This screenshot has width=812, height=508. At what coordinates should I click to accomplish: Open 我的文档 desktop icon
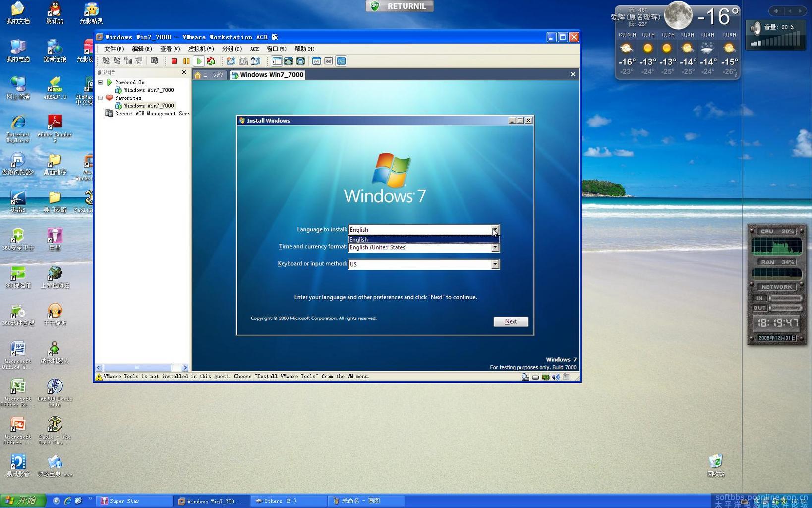18,13
